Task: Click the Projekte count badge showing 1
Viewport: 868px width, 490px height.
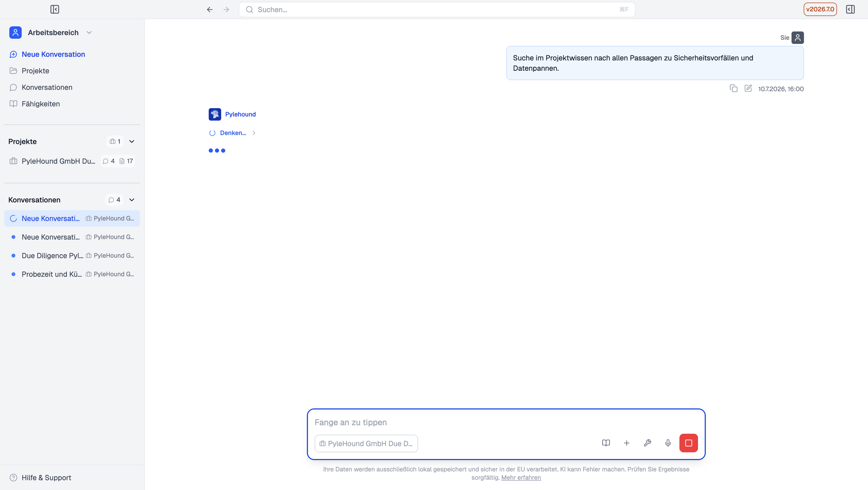Action: tap(115, 141)
